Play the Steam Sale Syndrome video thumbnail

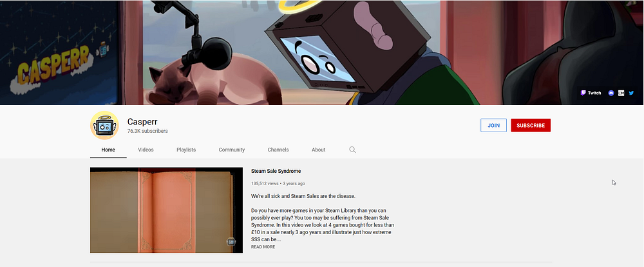[166, 210]
